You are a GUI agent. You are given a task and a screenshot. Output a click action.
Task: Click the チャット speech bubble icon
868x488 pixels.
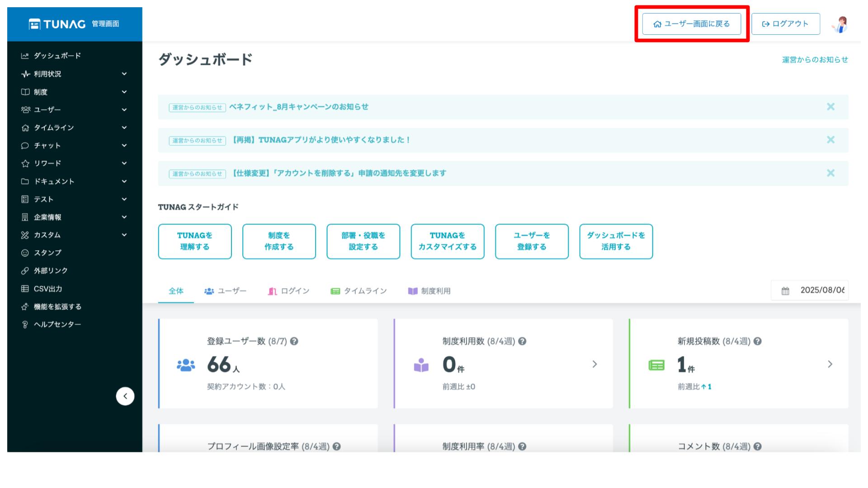click(x=25, y=145)
